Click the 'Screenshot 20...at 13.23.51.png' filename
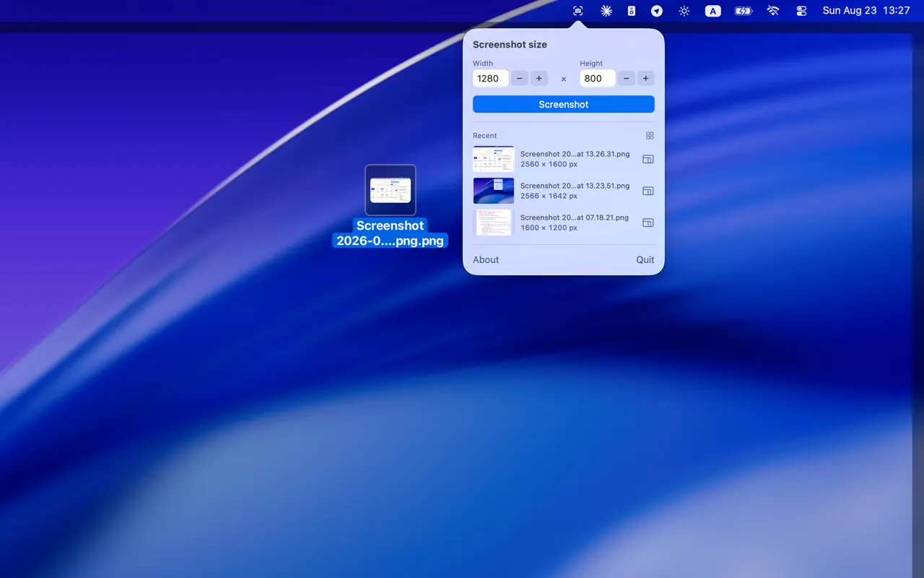This screenshot has width=924, height=578. pos(575,186)
